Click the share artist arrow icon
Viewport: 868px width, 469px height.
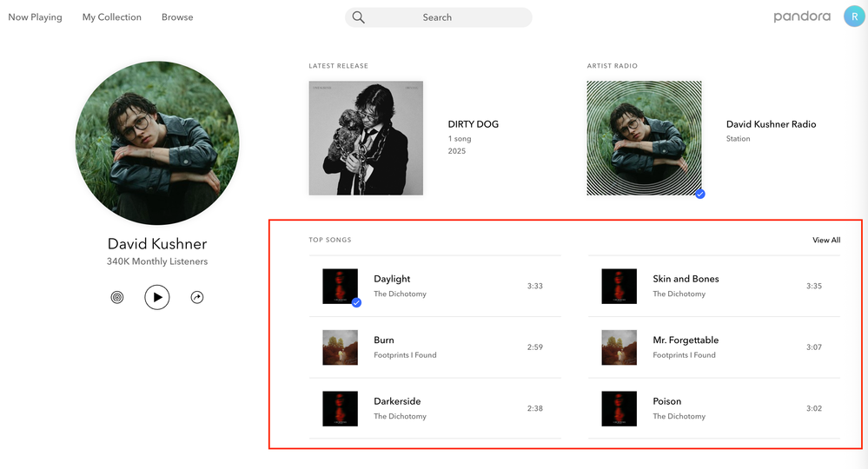(x=197, y=297)
